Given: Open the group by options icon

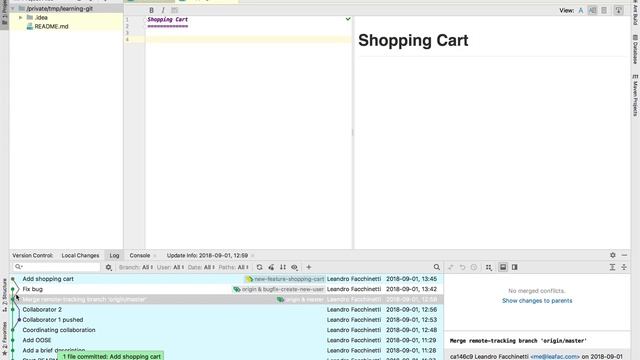Looking at the screenshot, I should click(x=489, y=267).
